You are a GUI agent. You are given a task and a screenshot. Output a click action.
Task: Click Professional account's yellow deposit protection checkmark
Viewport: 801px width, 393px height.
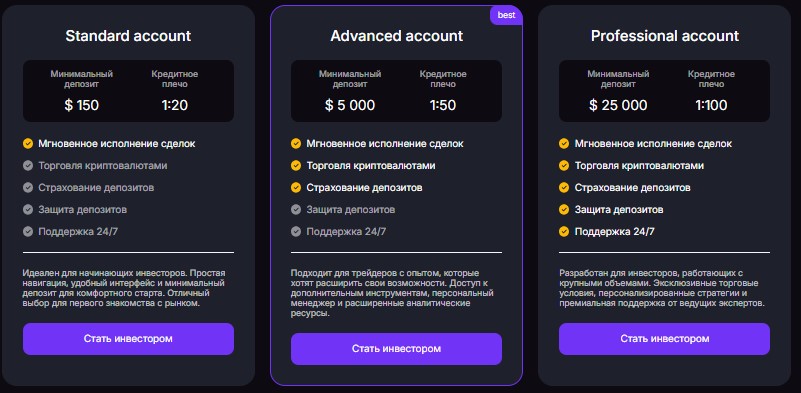564,210
